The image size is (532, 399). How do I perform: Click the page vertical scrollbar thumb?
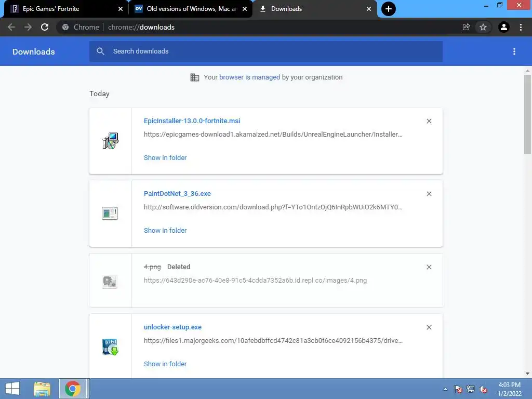(527, 114)
